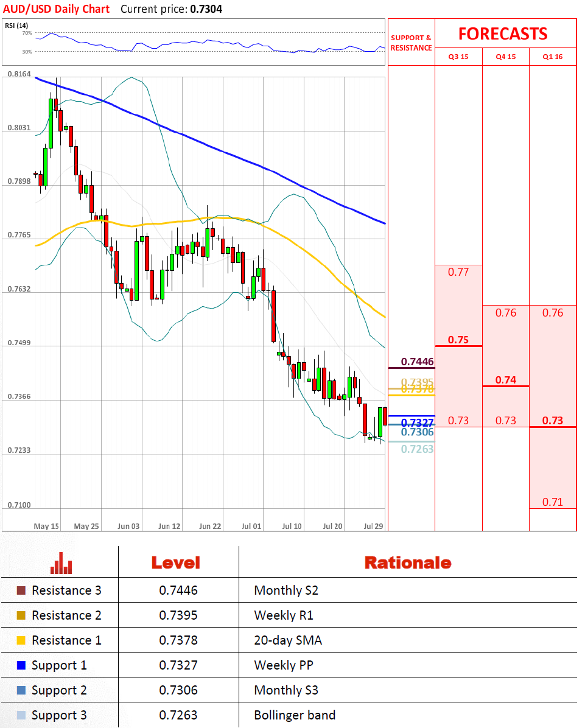Click the 0.7446 resistance level label on chart
The height and width of the screenshot is (728, 585).
point(417,362)
